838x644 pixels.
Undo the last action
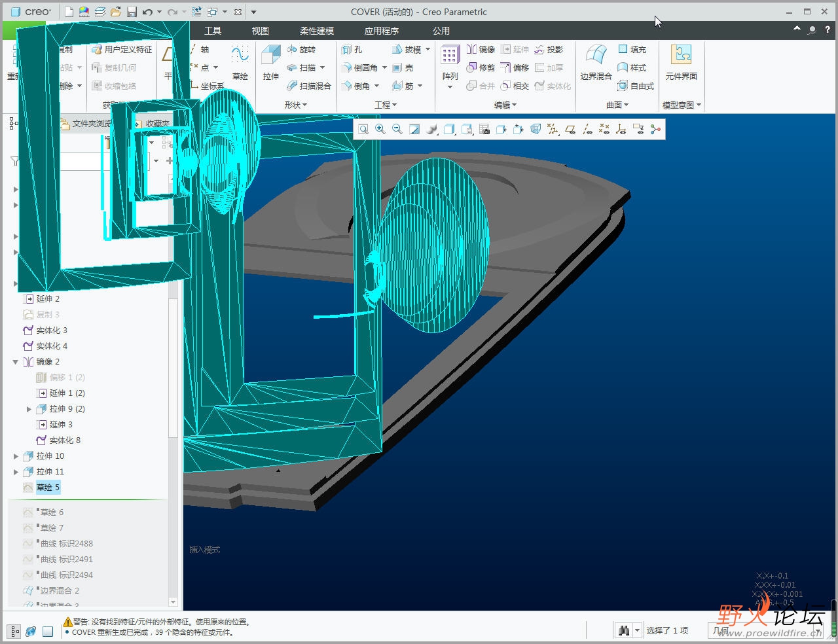[x=147, y=12]
